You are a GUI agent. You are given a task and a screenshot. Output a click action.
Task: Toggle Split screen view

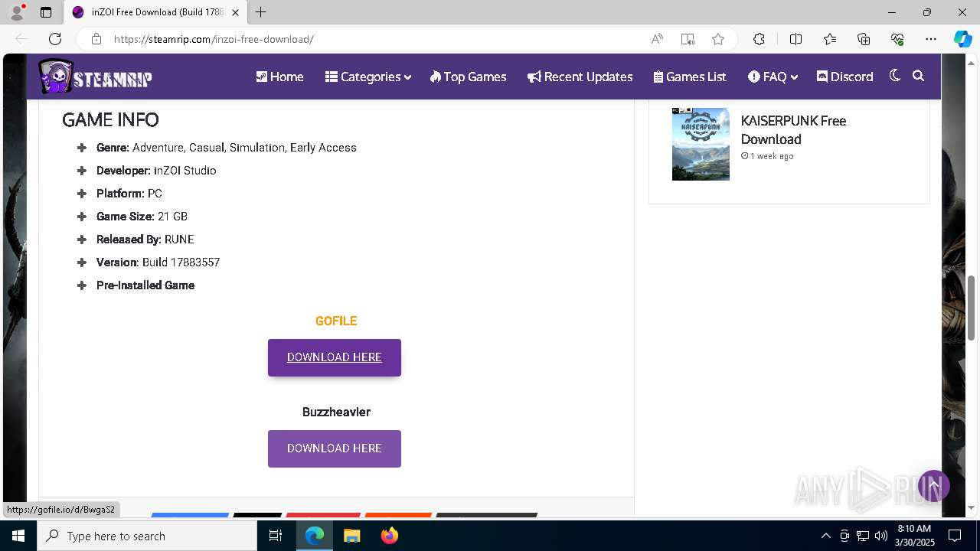point(795,39)
